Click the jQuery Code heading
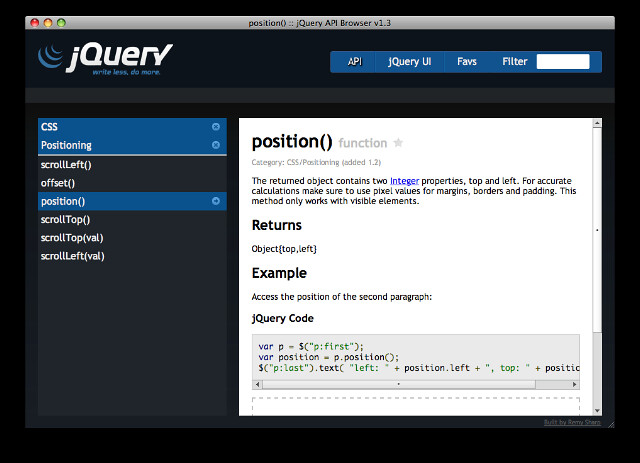Viewport: 640px width, 463px height. coord(283,318)
